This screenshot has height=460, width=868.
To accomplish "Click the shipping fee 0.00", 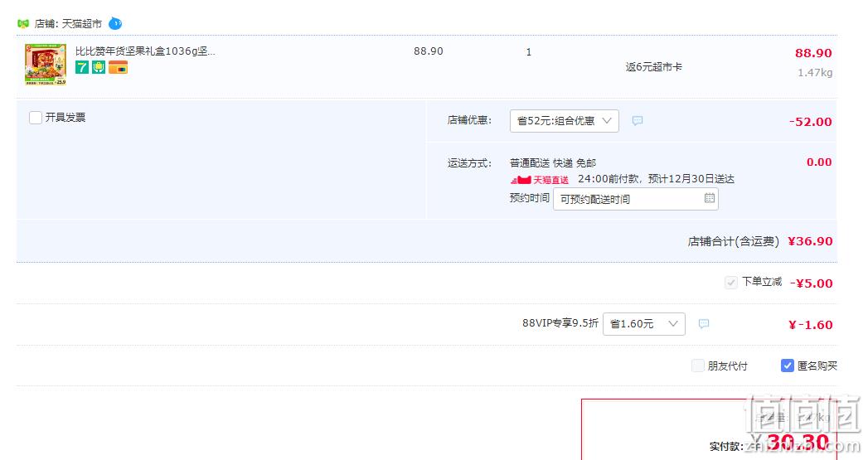I will [819, 162].
